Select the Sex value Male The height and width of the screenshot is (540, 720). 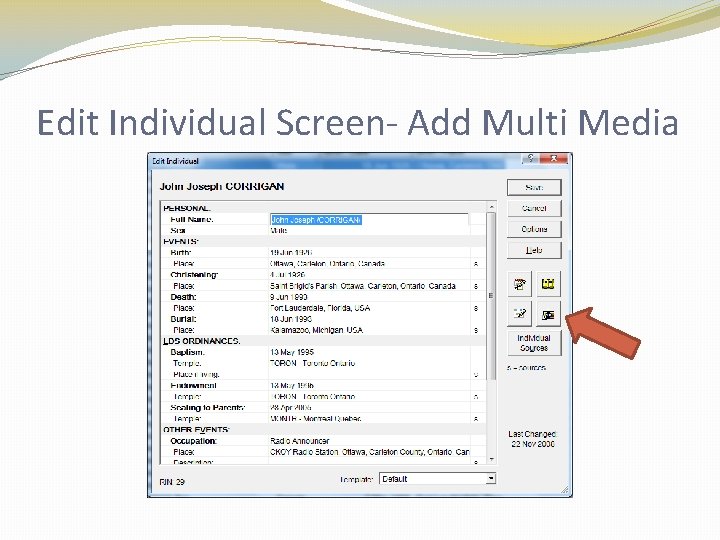click(x=279, y=231)
